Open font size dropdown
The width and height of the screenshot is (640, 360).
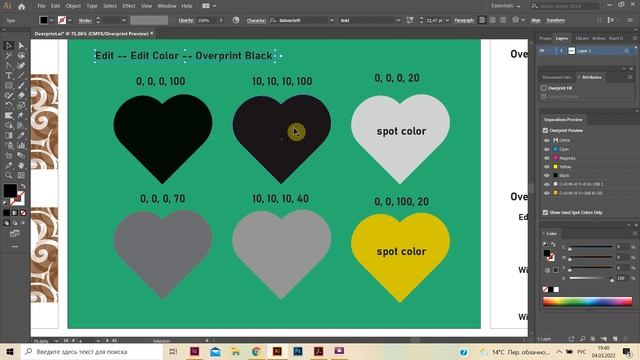click(x=447, y=20)
